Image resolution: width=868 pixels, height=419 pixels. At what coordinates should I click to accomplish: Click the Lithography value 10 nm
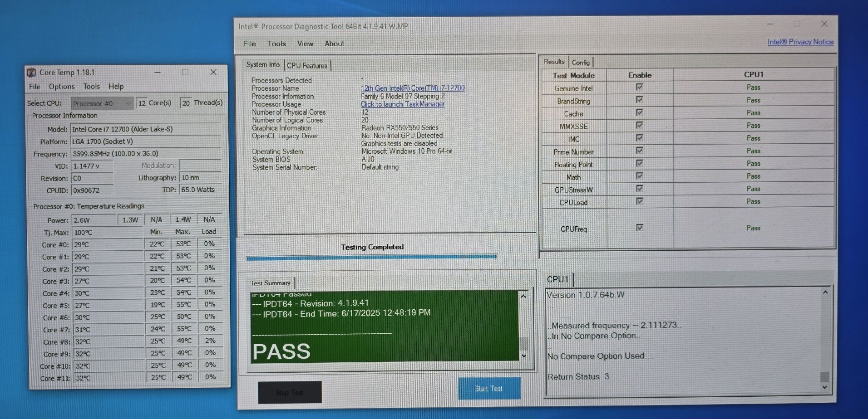(x=201, y=178)
